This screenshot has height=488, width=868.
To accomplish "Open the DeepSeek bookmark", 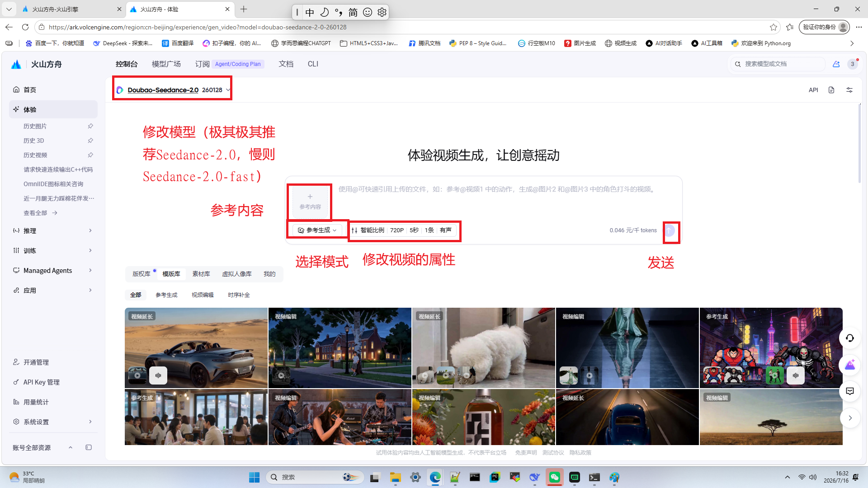I will click(x=123, y=43).
